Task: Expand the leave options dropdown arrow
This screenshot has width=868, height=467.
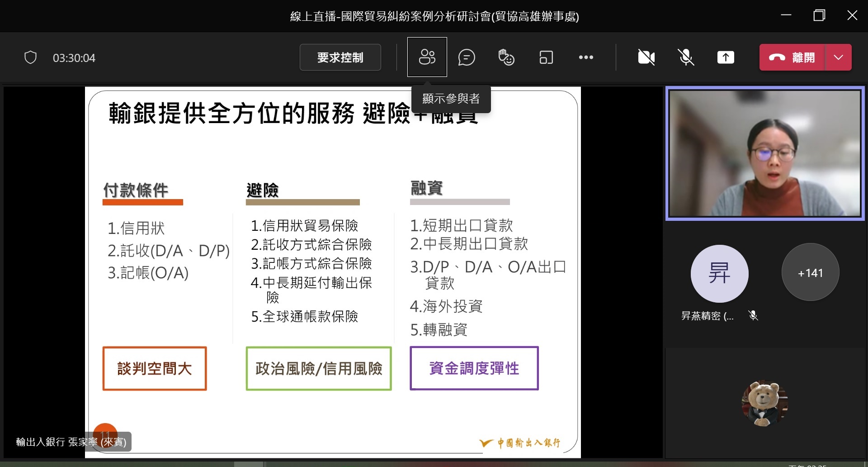Action: (839, 57)
